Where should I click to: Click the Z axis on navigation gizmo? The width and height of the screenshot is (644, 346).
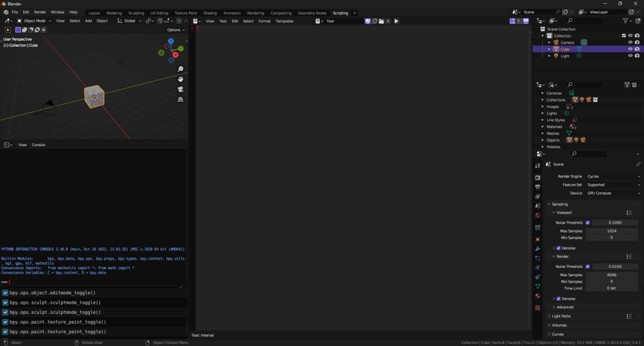(171, 41)
